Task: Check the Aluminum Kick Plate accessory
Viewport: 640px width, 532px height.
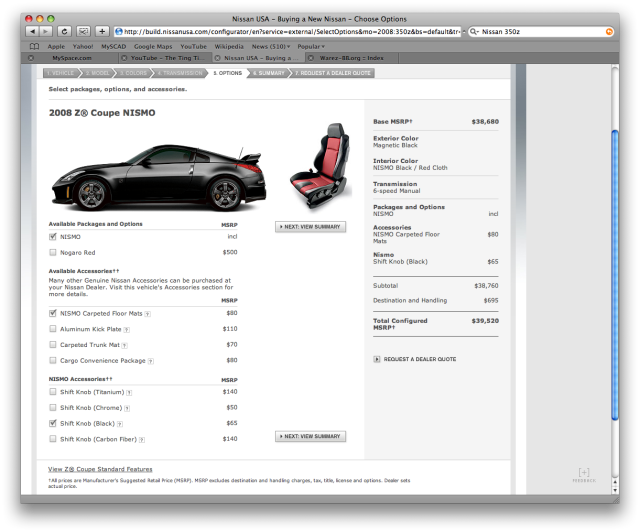Action: 53,329
